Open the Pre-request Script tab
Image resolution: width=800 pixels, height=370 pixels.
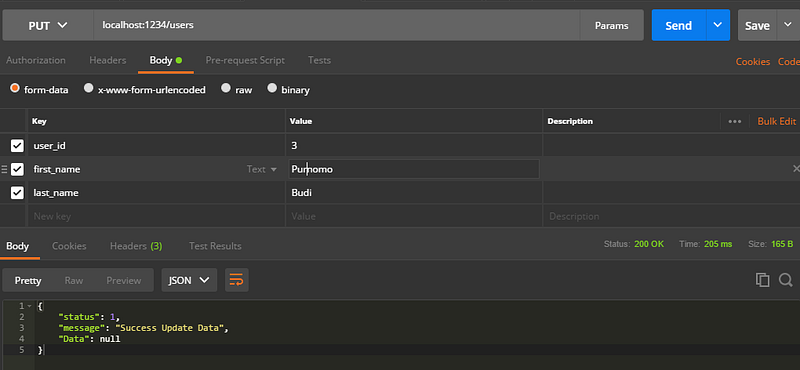point(245,60)
